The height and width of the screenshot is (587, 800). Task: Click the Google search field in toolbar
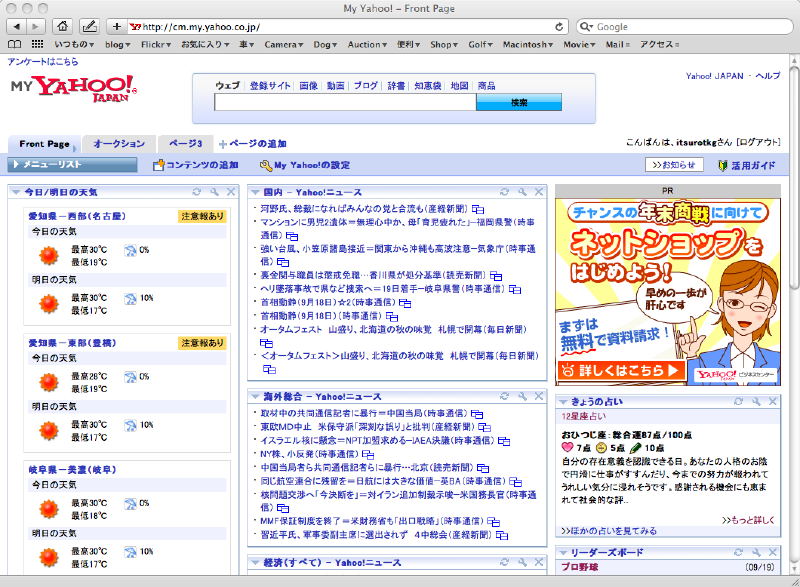tap(685, 27)
